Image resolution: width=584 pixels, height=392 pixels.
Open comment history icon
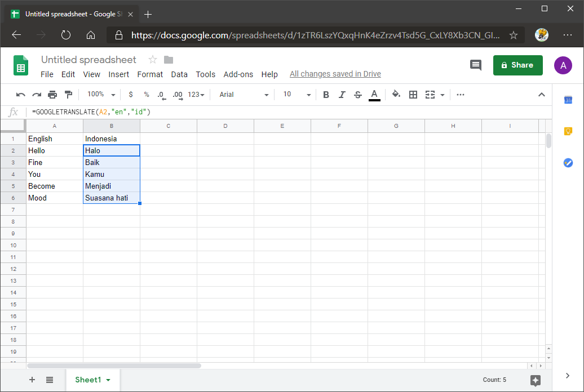click(x=476, y=65)
